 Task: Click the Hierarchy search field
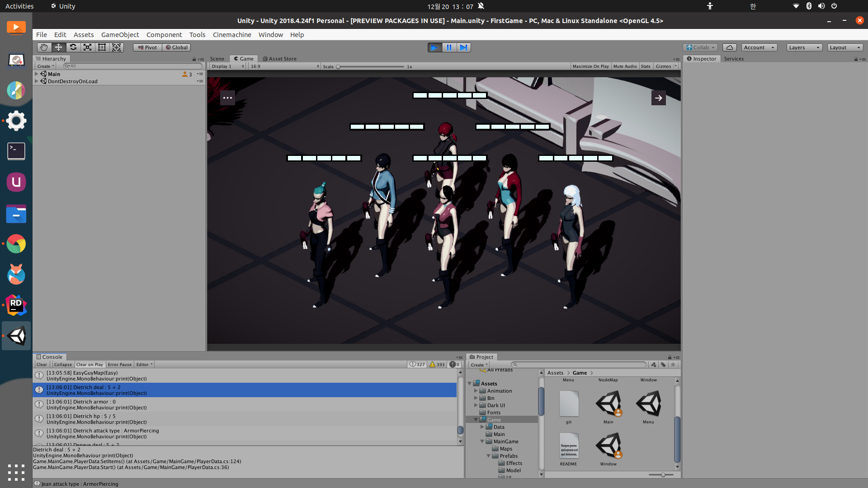click(133, 66)
